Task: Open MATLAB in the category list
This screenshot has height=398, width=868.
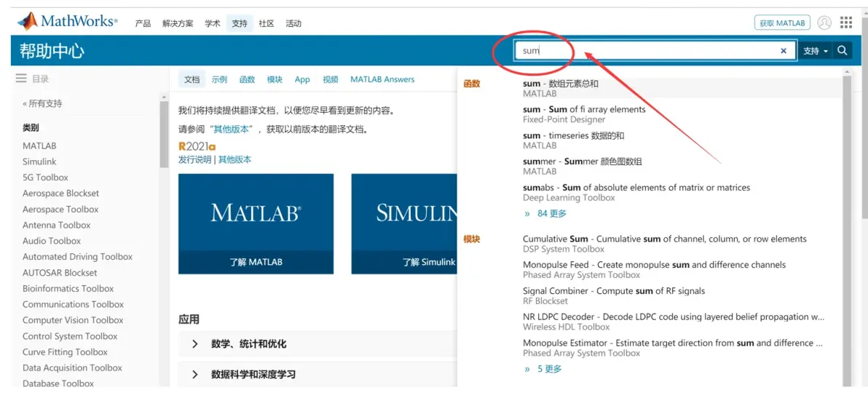Action: pyautogui.click(x=39, y=146)
